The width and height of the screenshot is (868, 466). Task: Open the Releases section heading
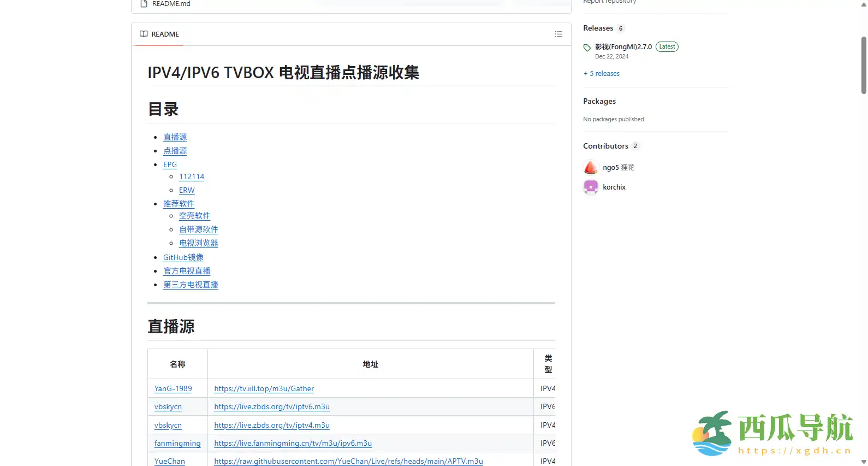point(598,28)
